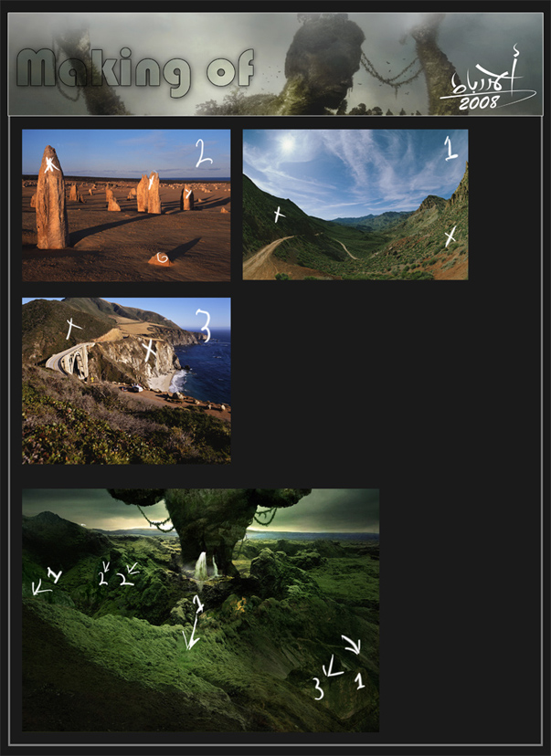This screenshot has width=551, height=756.
Task: Click the 'Making of' header banner
Action: [x=276, y=64]
